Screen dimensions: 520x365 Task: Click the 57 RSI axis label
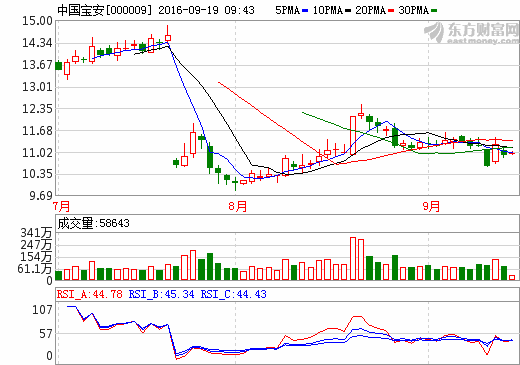pos(46,334)
